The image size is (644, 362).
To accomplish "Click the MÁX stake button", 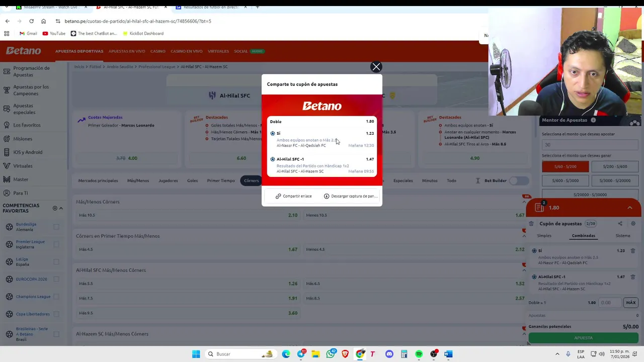I will 631,303.
